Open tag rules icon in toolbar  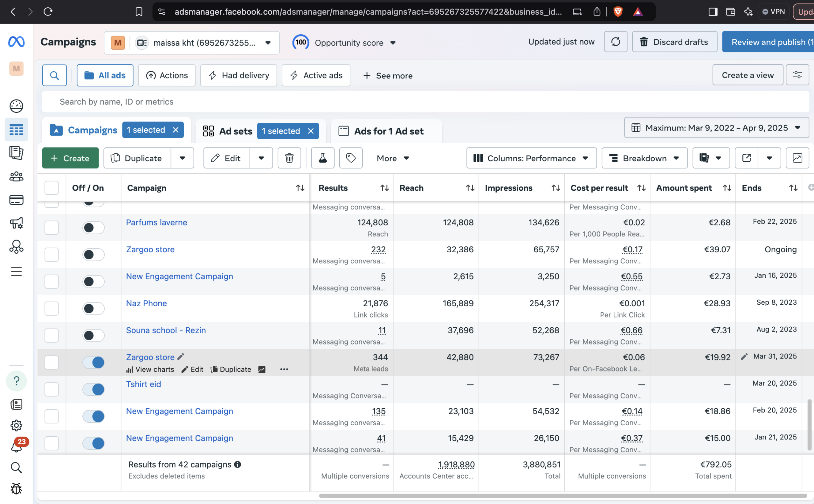coord(351,158)
